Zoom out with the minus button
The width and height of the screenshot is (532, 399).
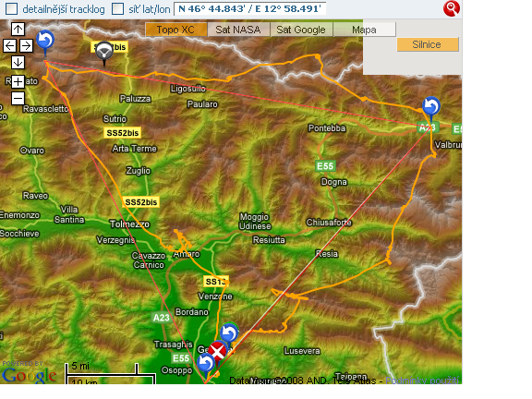[18, 99]
